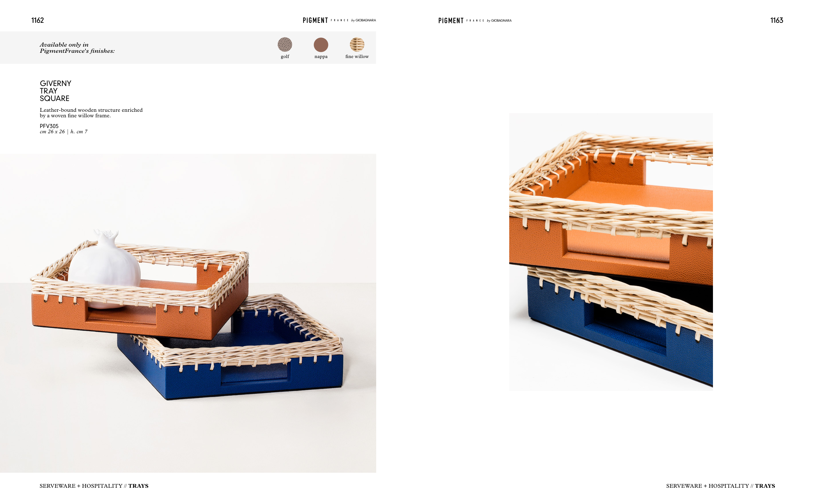The width and height of the screenshot is (815, 504).
Task: Select the Giverny Tray Square title
Action: 55,91
